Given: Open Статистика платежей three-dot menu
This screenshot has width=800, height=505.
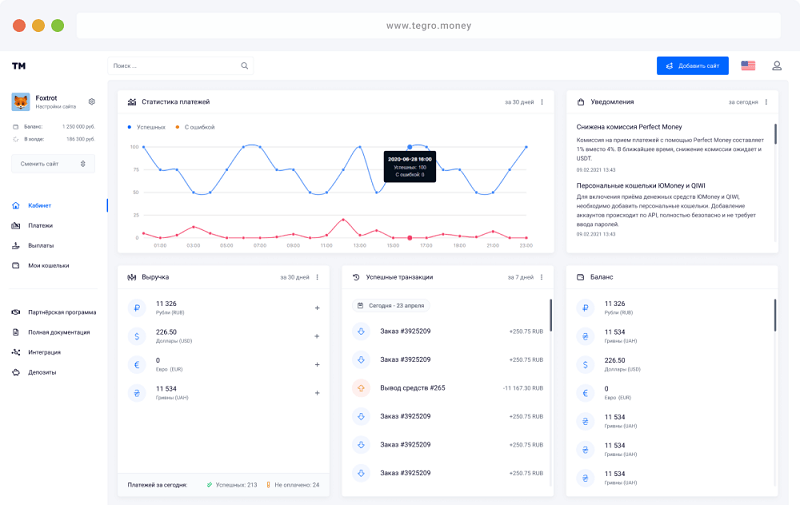Looking at the screenshot, I should (542, 102).
